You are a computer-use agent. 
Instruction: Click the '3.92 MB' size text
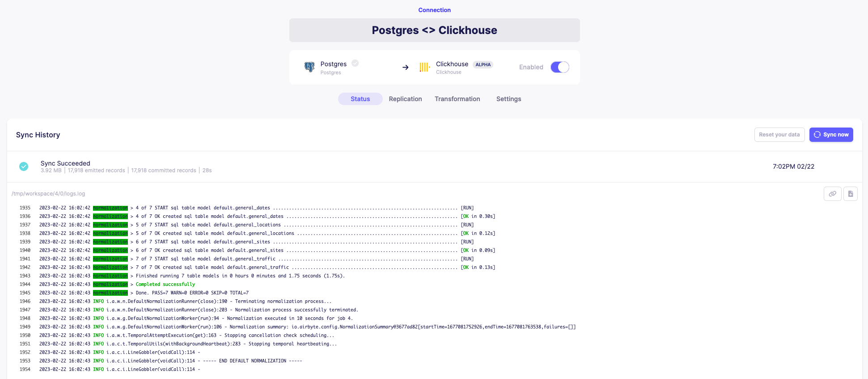pyautogui.click(x=51, y=170)
